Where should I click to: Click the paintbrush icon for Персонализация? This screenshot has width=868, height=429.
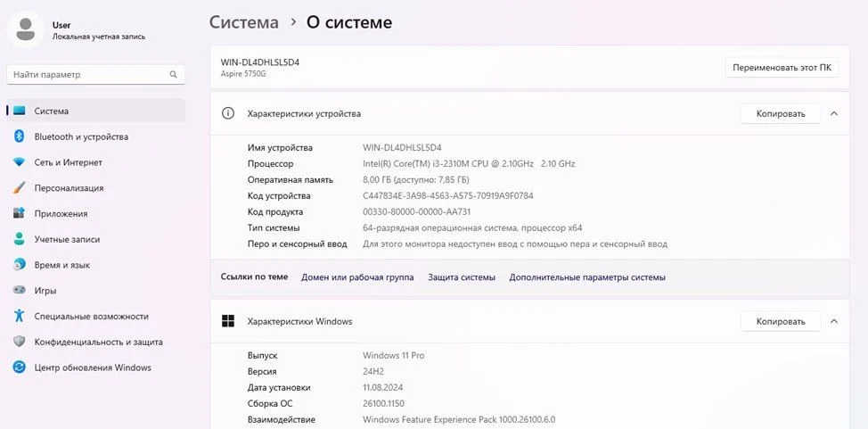pos(20,188)
